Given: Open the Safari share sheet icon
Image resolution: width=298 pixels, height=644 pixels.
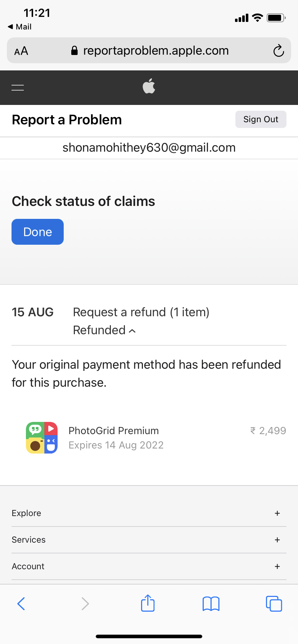Looking at the screenshot, I should coord(148,603).
